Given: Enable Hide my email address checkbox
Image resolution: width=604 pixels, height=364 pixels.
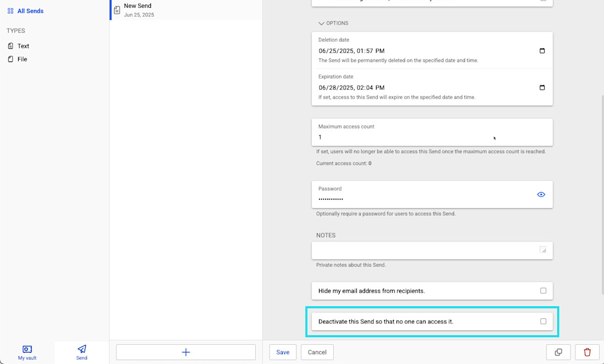Looking at the screenshot, I should (543, 291).
